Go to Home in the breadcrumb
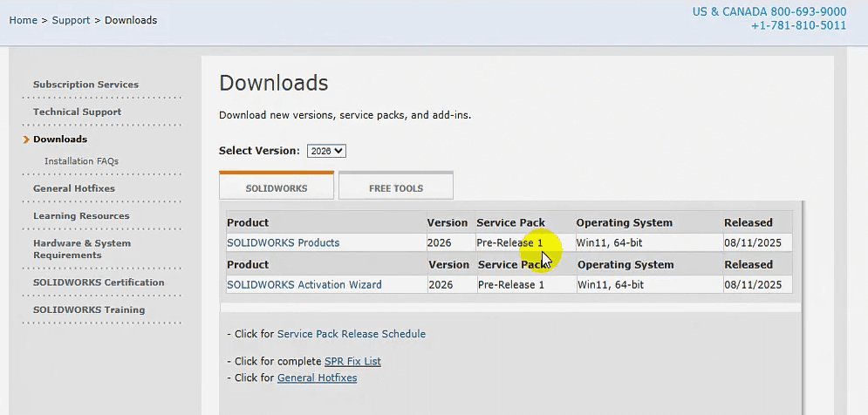Image resolution: width=868 pixels, height=415 pixels. click(x=24, y=20)
